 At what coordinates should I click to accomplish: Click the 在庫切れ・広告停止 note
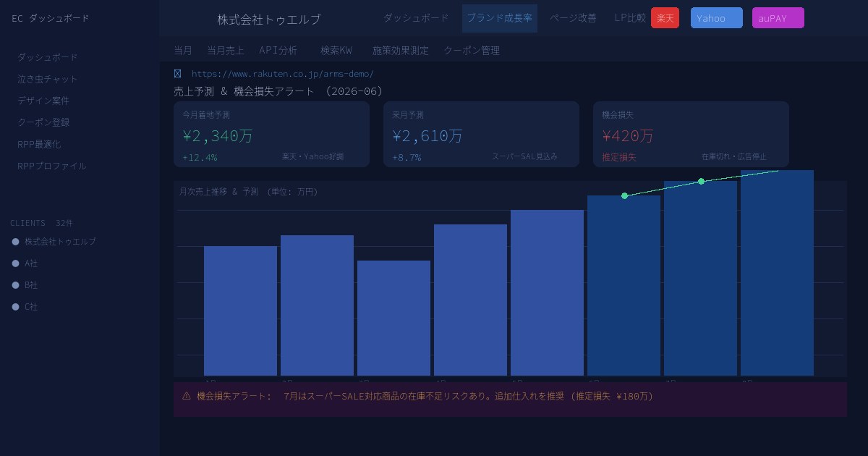(734, 156)
